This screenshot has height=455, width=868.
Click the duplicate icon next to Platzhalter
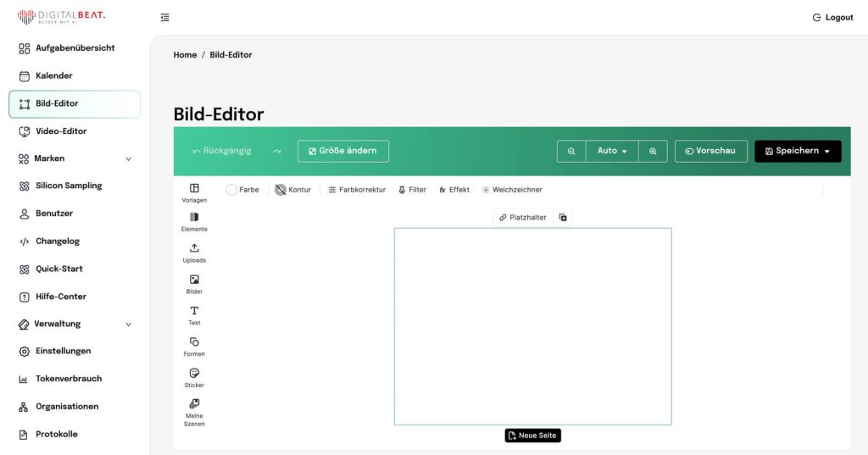pos(563,218)
